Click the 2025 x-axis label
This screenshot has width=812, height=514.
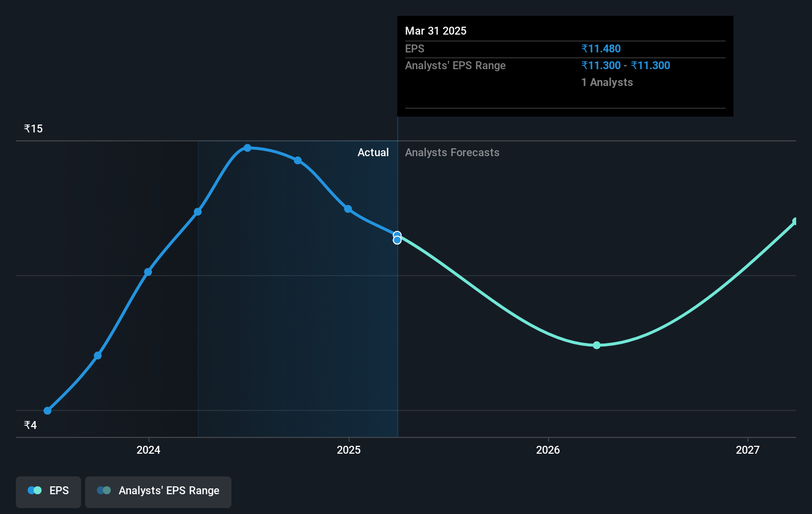(349, 450)
